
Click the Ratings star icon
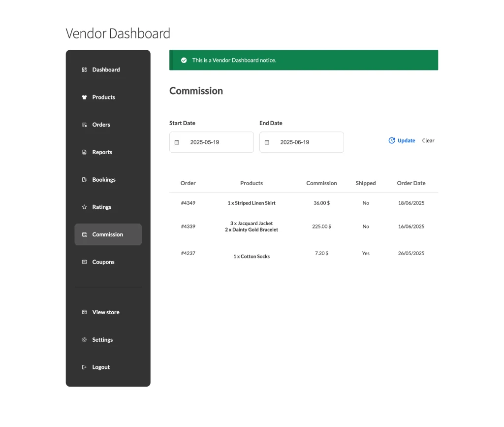[x=84, y=207]
